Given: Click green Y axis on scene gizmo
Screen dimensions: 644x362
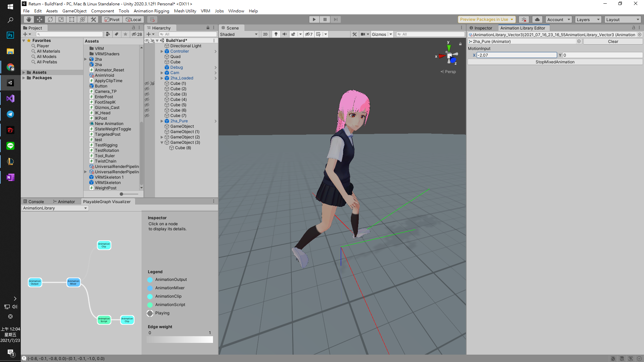Looking at the screenshot, I should pos(449,48).
